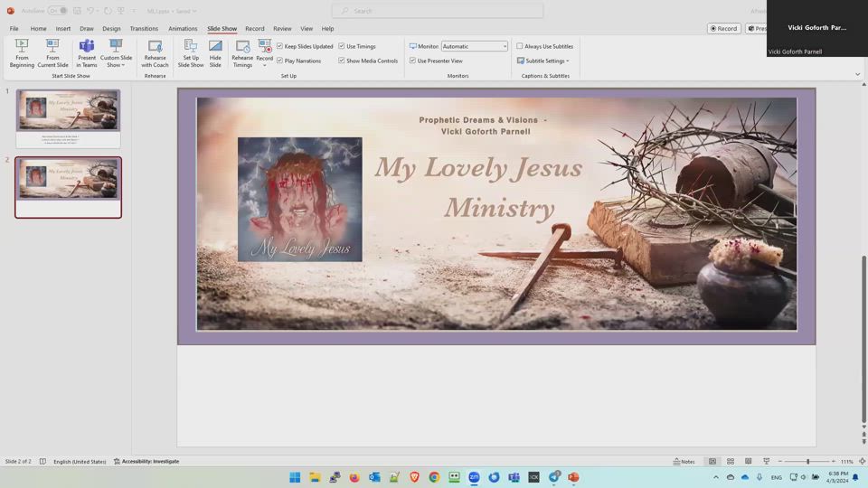The image size is (868, 488).
Task: Switch to the Transitions ribbon tab
Action: pos(144,29)
